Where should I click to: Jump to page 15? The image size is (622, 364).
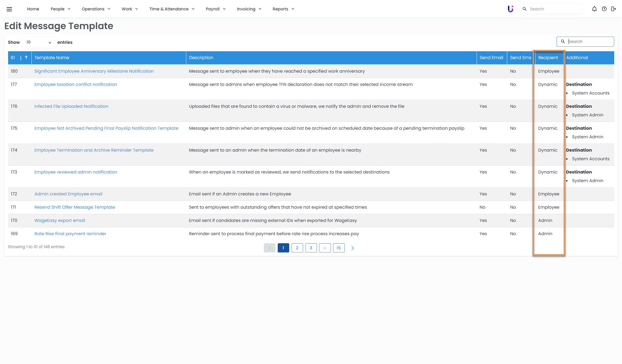click(x=339, y=248)
